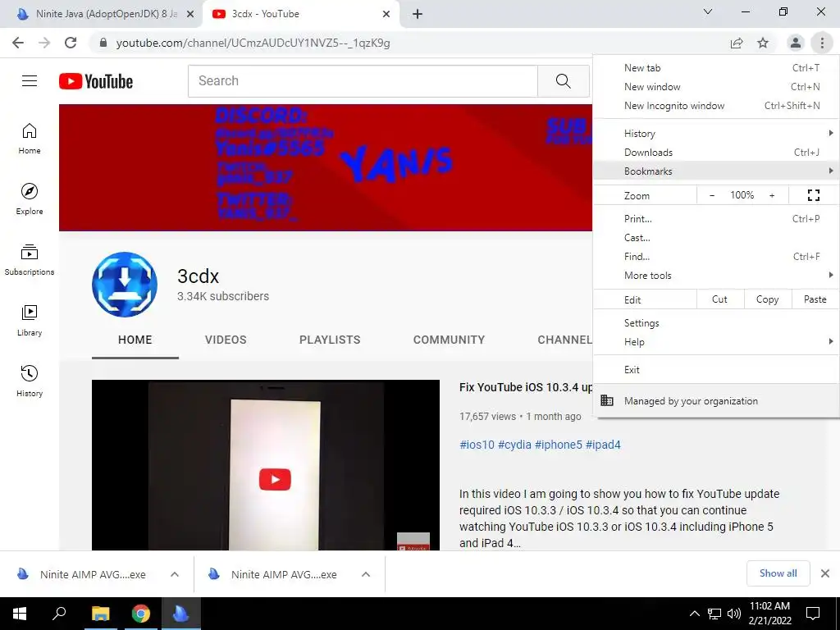This screenshot has height=630, width=840.
Task: Close the 3cdx YouTube tab
Action: coord(386,14)
